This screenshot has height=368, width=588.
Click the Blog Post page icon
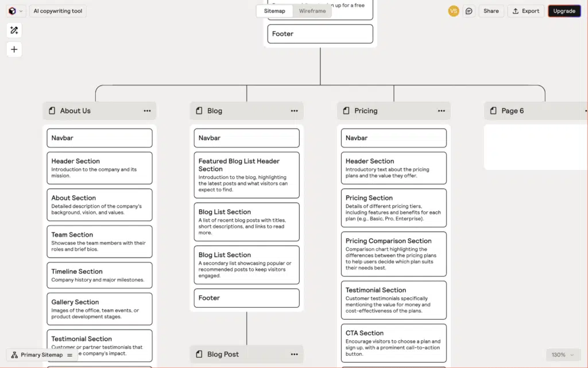(x=199, y=355)
